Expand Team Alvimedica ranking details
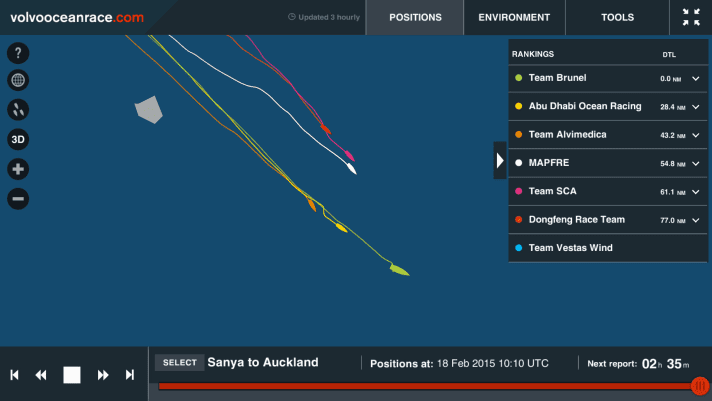Viewport: 712px width, 401px height. (696, 135)
